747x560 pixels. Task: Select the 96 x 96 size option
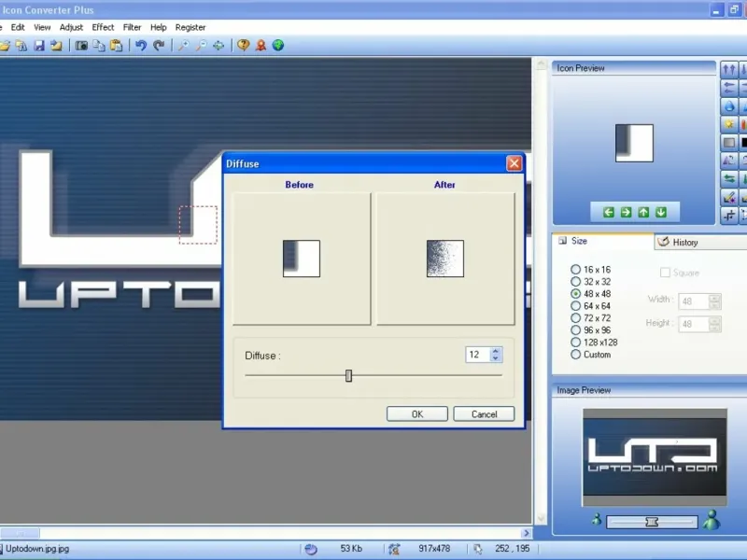coord(590,330)
